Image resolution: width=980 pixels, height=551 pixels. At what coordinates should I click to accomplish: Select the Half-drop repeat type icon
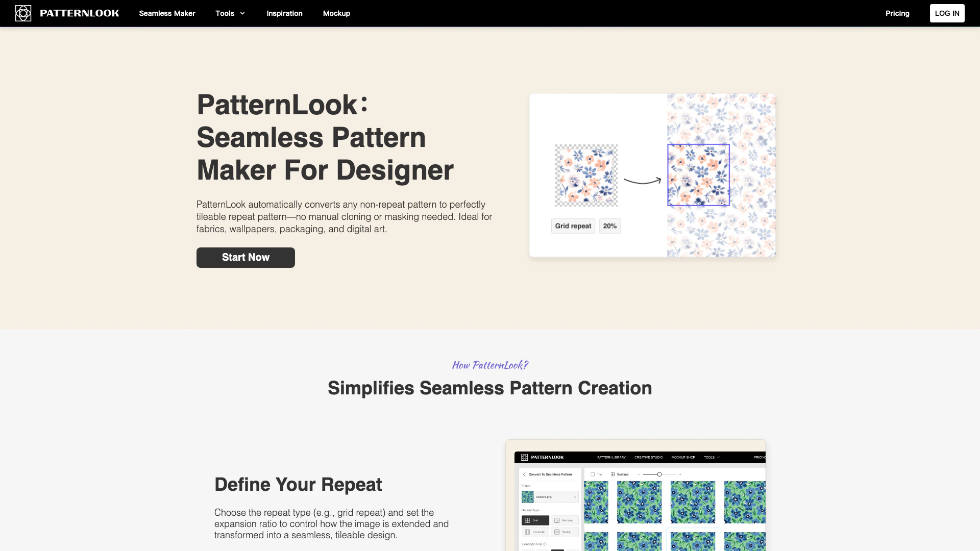(557, 520)
